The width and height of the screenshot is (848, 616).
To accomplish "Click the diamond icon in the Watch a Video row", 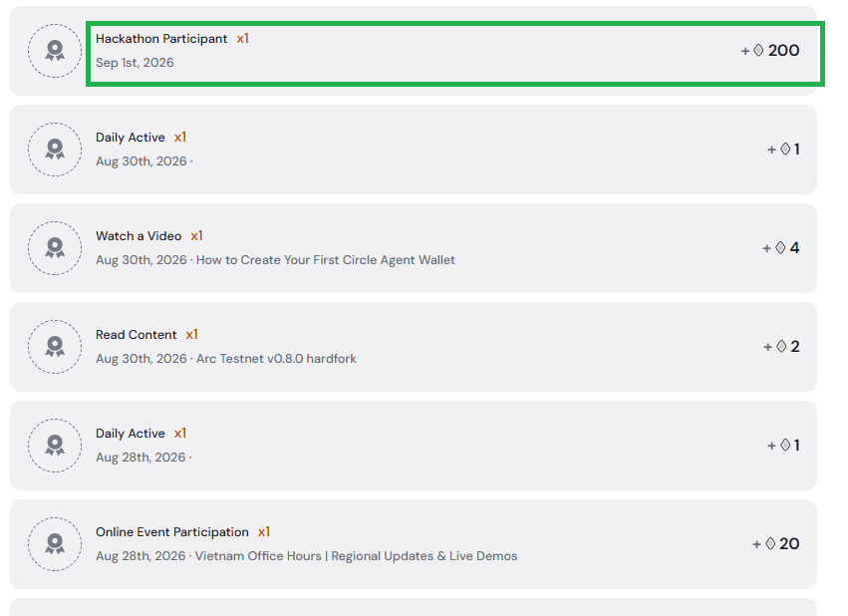I will 780,248.
